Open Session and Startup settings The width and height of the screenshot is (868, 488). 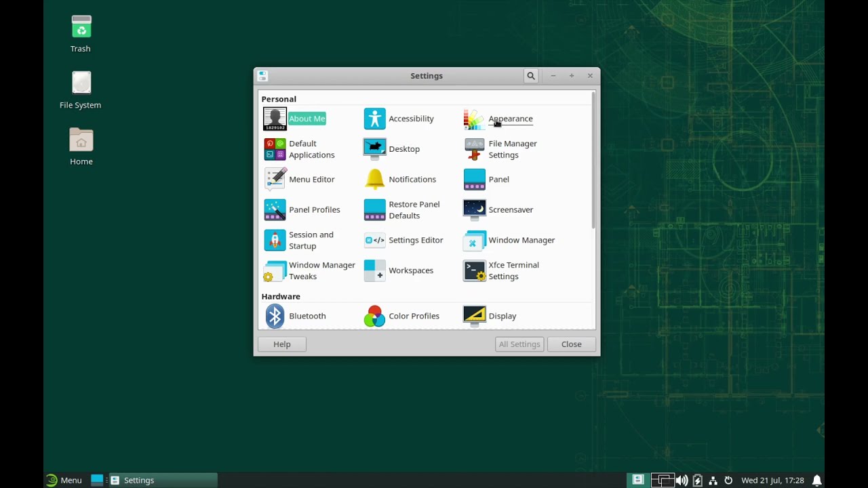[299, 241]
